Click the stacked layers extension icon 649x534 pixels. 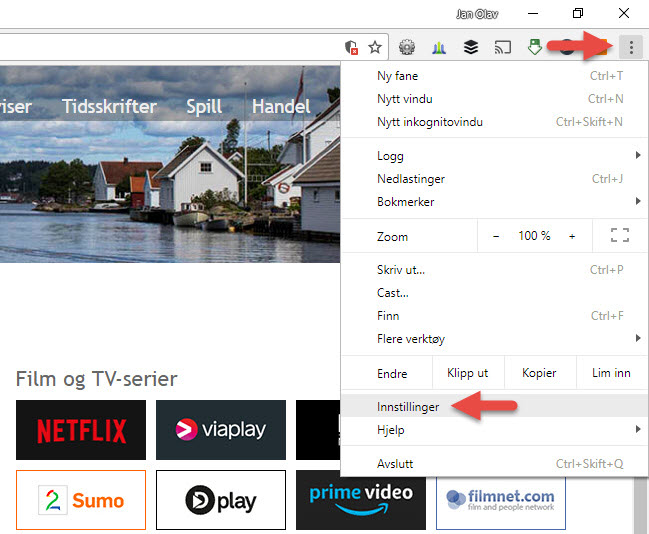tap(471, 47)
